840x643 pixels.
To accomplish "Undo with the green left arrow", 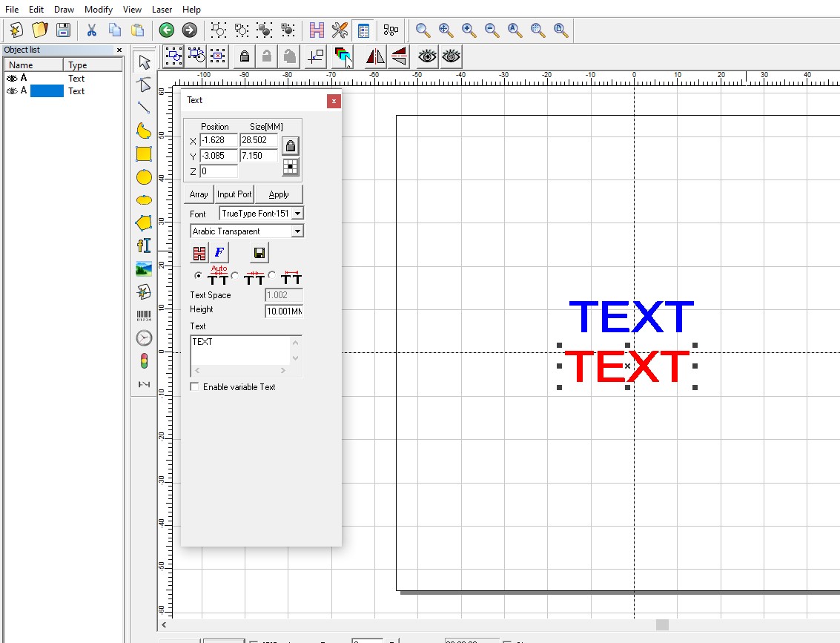I will pyautogui.click(x=167, y=30).
